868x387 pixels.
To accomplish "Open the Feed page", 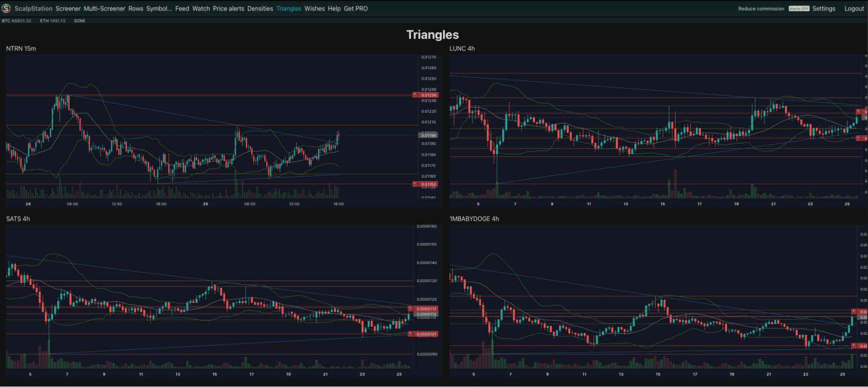I will point(182,9).
